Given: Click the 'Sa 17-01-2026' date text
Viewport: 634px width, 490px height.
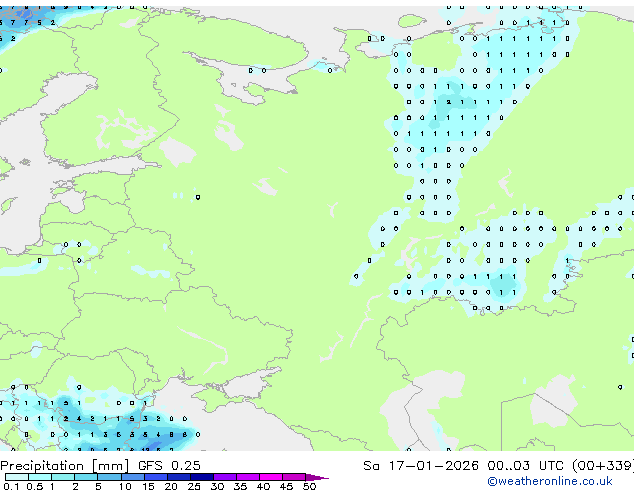Looking at the screenshot, I should 421,466.
